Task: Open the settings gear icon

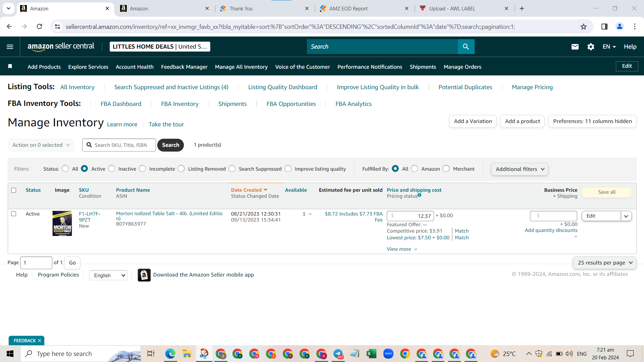Action: 591,47
